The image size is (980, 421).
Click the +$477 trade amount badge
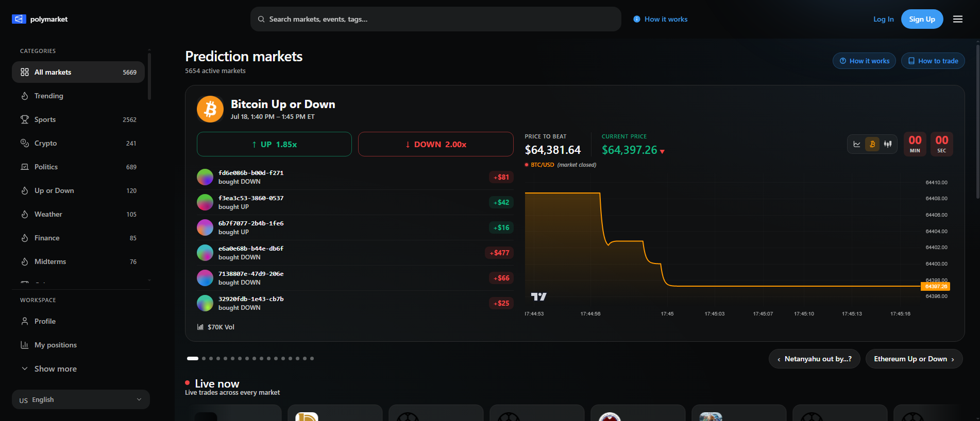[x=499, y=253]
